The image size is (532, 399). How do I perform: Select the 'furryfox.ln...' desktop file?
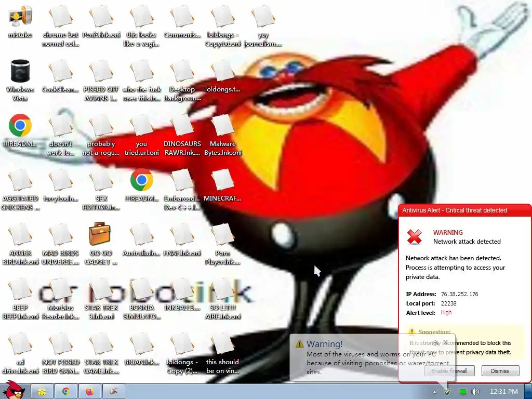pyautogui.click(x=61, y=185)
